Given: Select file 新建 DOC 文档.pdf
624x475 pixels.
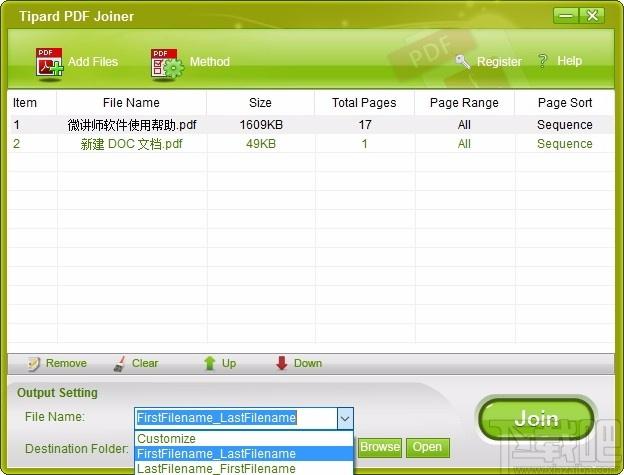Looking at the screenshot, I should point(131,144).
